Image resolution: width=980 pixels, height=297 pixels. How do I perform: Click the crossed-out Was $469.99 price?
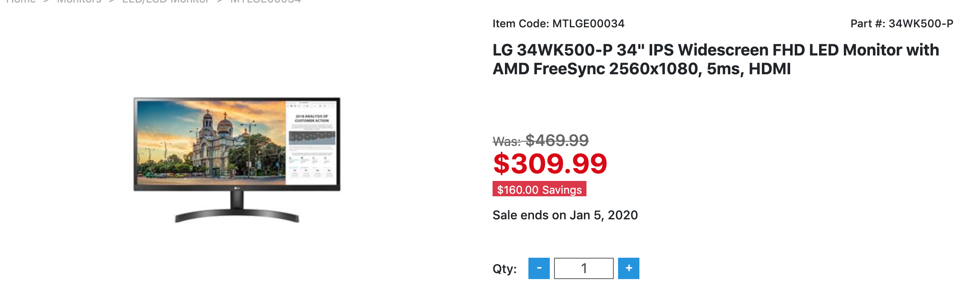[x=540, y=140]
